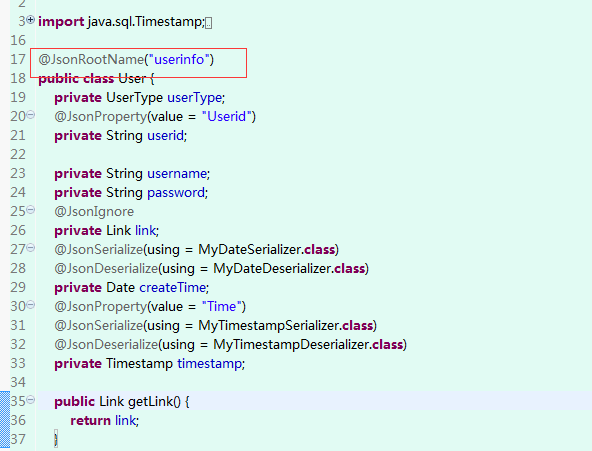This screenshot has height=451, width=592.
Task: Select the class name User
Action: click(x=132, y=79)
